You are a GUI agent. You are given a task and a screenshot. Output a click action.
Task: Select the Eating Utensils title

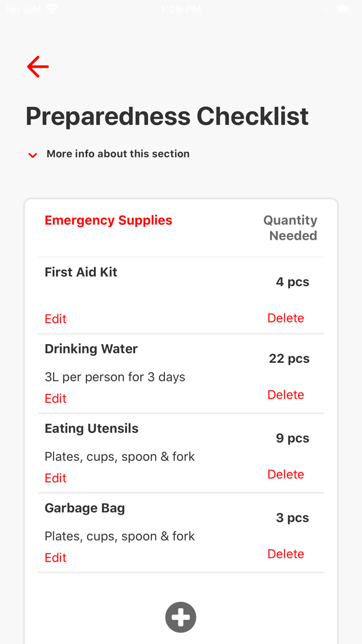point(92,428)
